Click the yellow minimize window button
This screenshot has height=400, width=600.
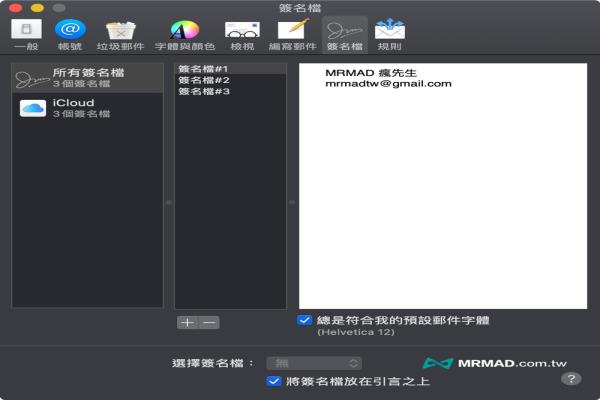tap(38, 8)
